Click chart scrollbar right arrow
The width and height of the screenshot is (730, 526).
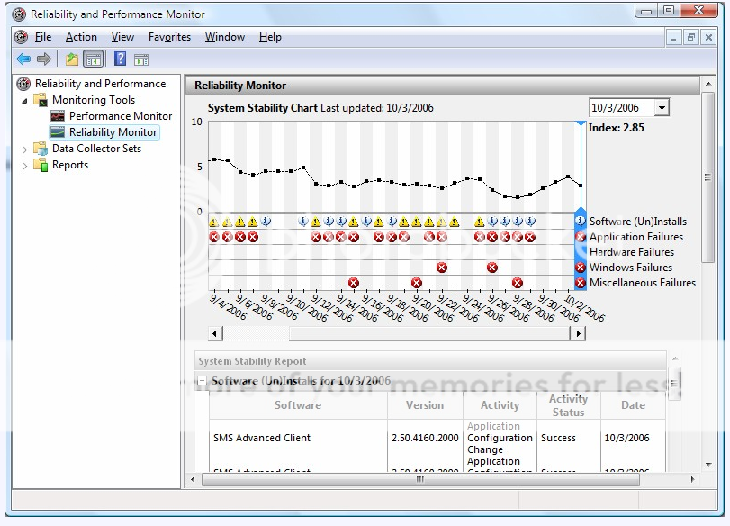[577, 333]
